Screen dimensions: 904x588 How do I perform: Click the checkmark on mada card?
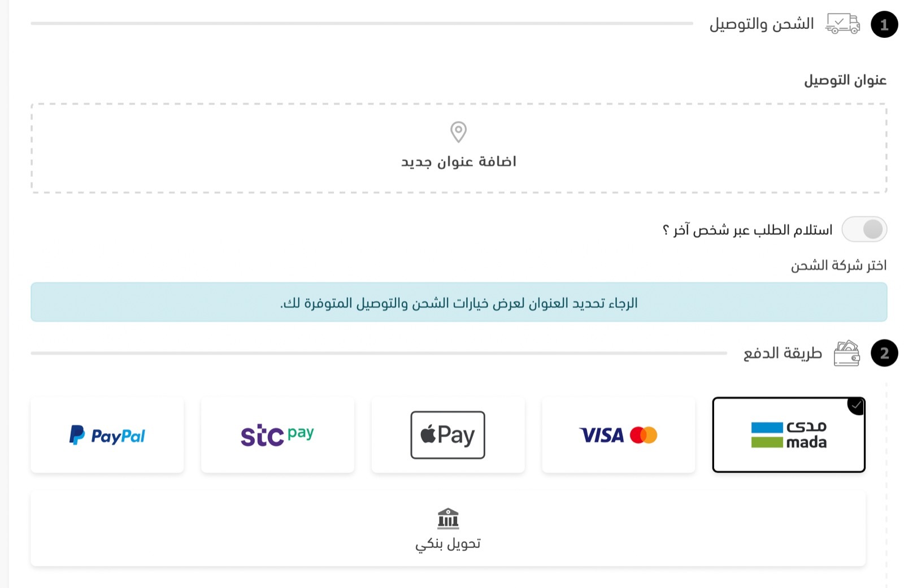857,405
